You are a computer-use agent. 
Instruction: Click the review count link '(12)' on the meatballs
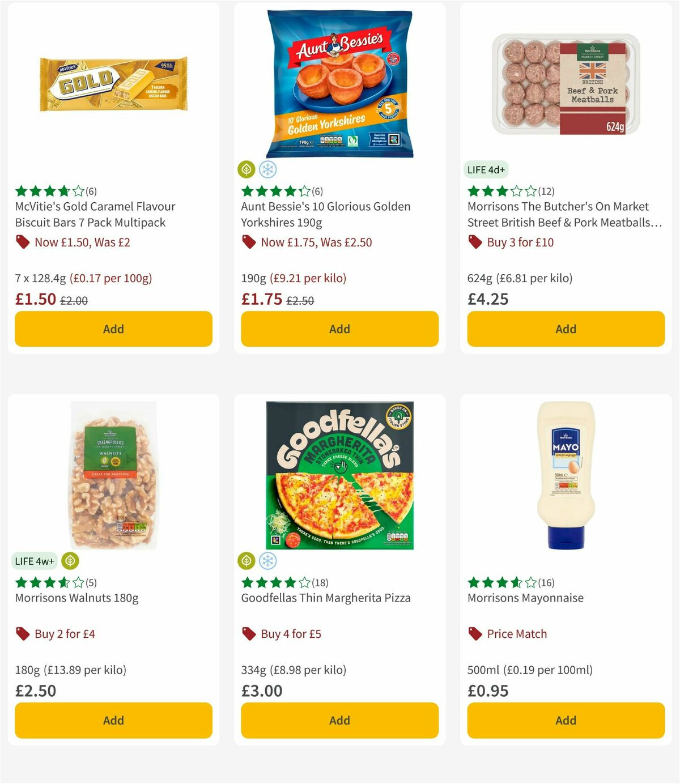(x=547, y=191)
